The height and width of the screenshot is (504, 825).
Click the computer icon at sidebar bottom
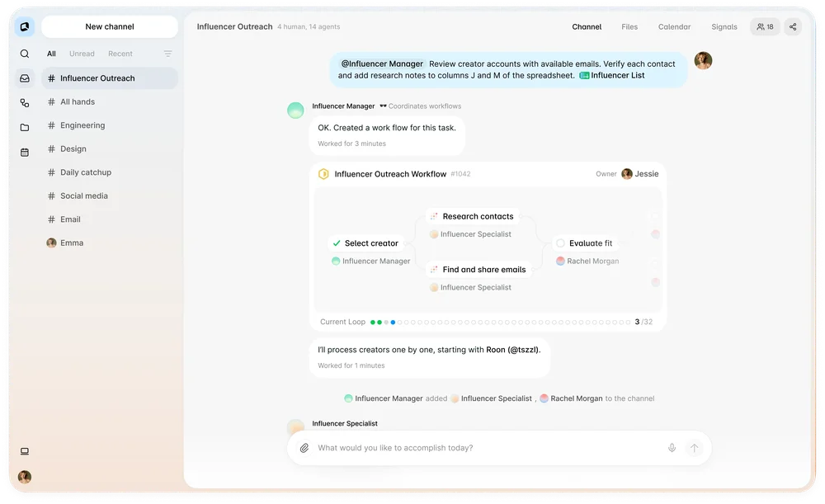point(24,451)
